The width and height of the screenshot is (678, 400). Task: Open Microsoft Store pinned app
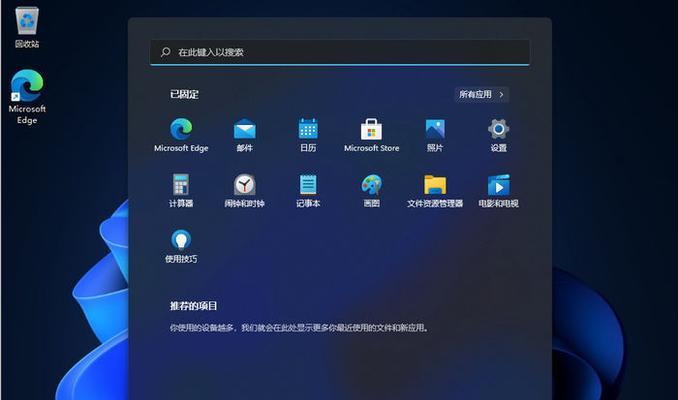point(371,134)
